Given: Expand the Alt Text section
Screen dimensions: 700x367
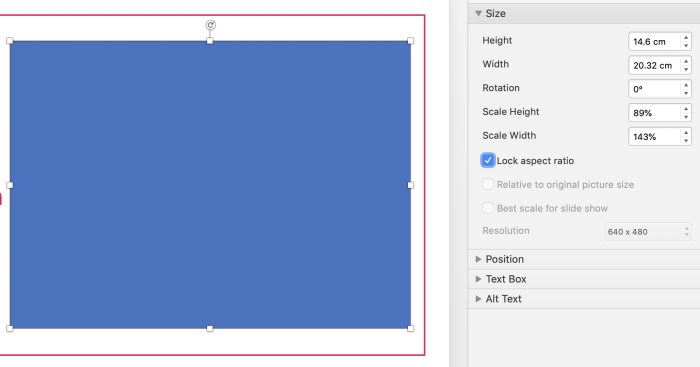Looking at the screenshot, I should point(478,299).
